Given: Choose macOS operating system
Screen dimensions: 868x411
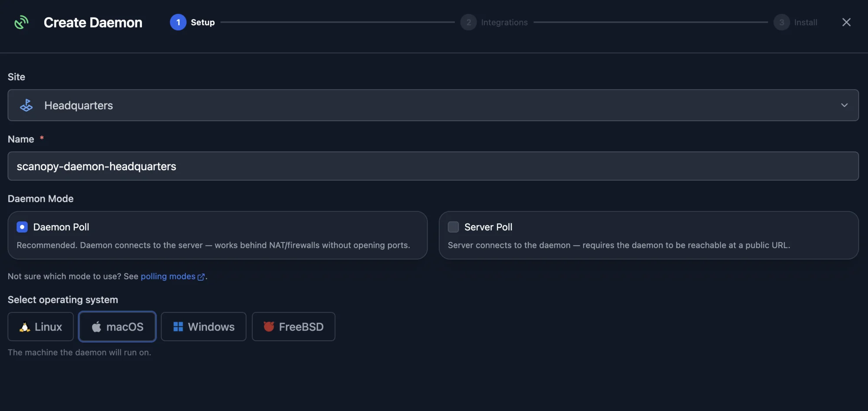Looking at the screenshot, I should pyautogui.click(x=117, y=326).
